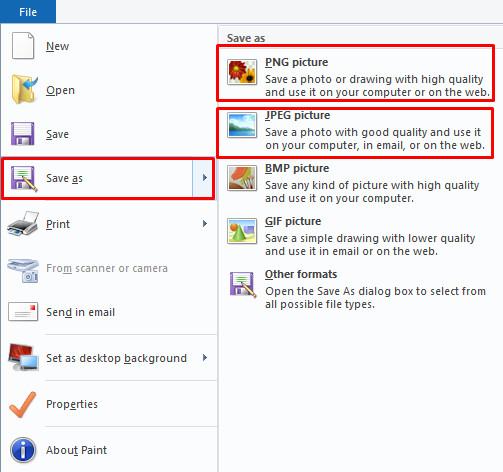Click the landscape icon for JPEG picture
Viewport: 503px width, 472px height.
coord(242,125)
